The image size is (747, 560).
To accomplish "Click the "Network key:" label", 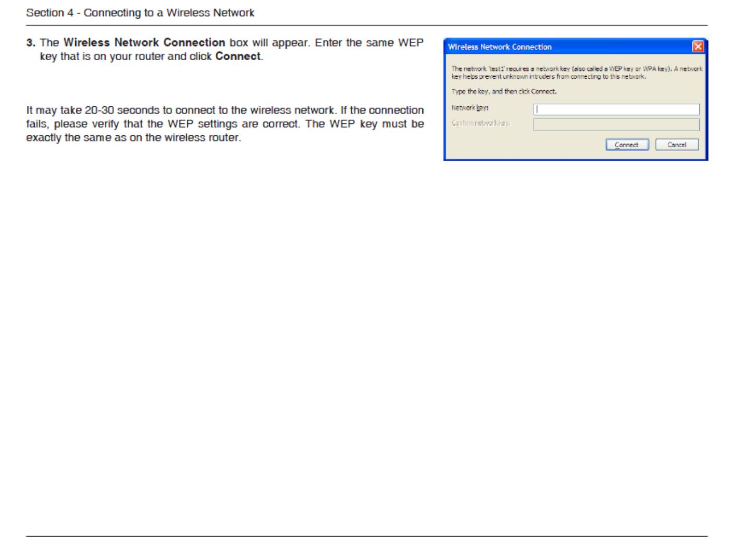I will click(x=470, y=108).
